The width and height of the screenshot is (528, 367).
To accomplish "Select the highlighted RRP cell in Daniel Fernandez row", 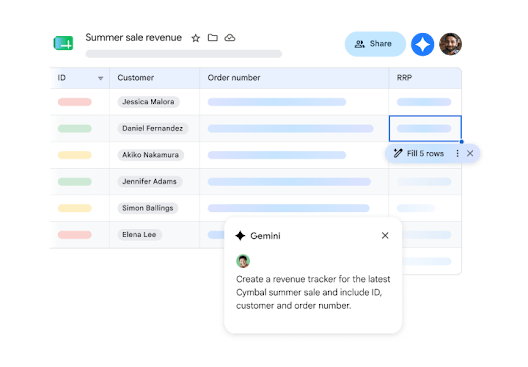I will pyautogui.click(x=425, y=129).
